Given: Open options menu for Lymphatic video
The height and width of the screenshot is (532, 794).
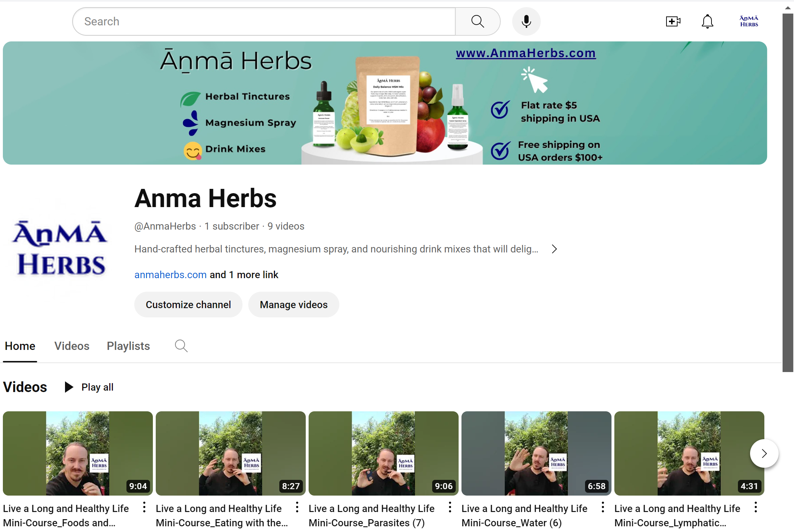Looking at the screenshot, I should (755, 507).
